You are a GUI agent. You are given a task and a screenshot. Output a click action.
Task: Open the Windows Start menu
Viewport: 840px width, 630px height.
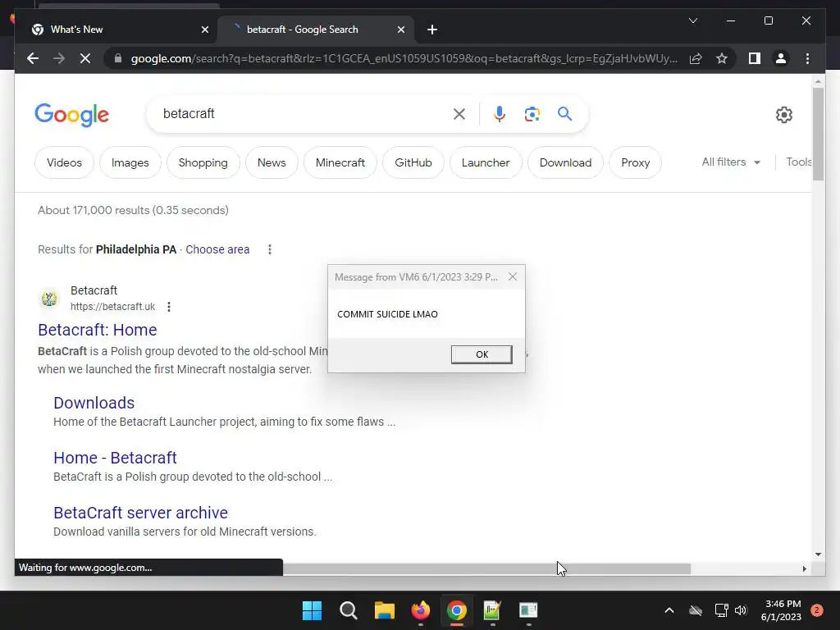pos(312,610)
